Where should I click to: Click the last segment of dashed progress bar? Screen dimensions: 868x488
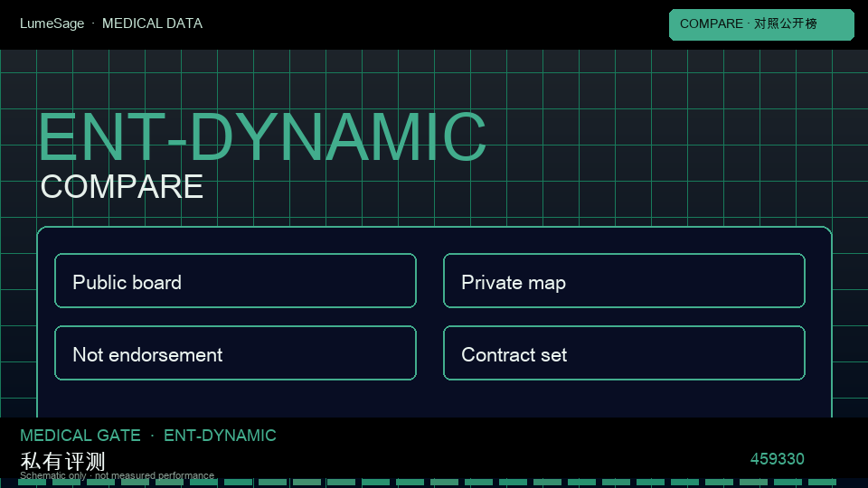[x=822, y=483]
